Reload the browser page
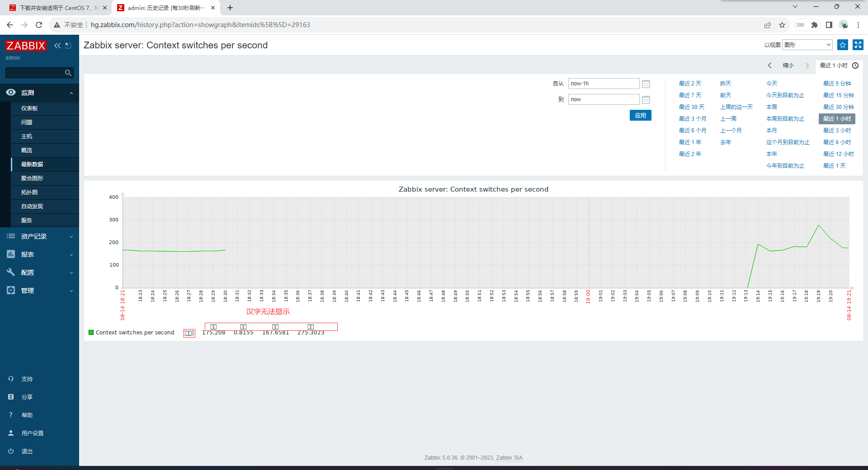This screenshot has height=470, width=868. point(39,25)
